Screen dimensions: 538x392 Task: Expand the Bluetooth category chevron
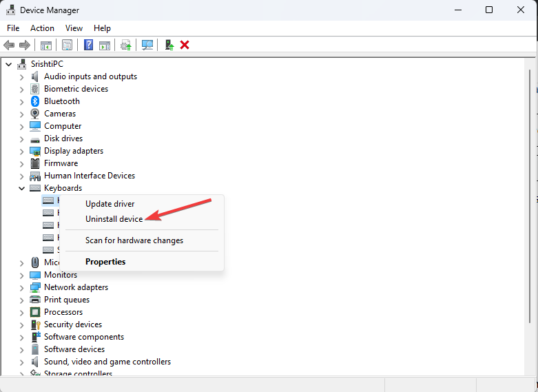coord(21,102)
